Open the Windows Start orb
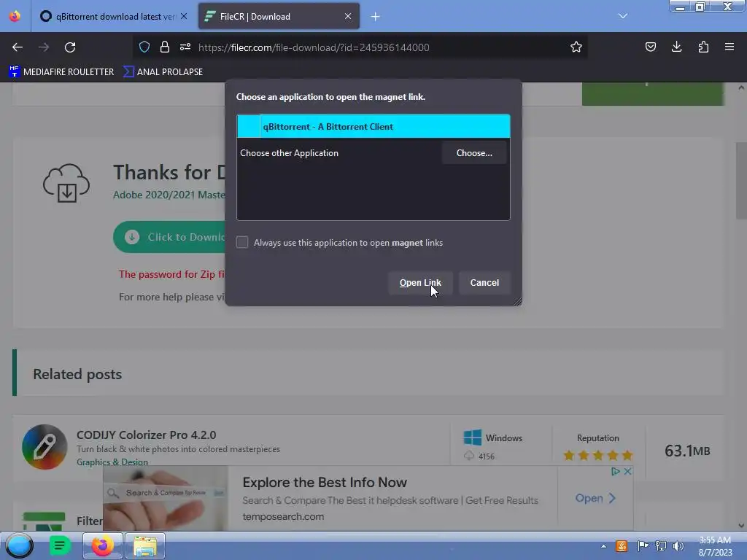The image size is (747, 560). click(x=20, y=545)
